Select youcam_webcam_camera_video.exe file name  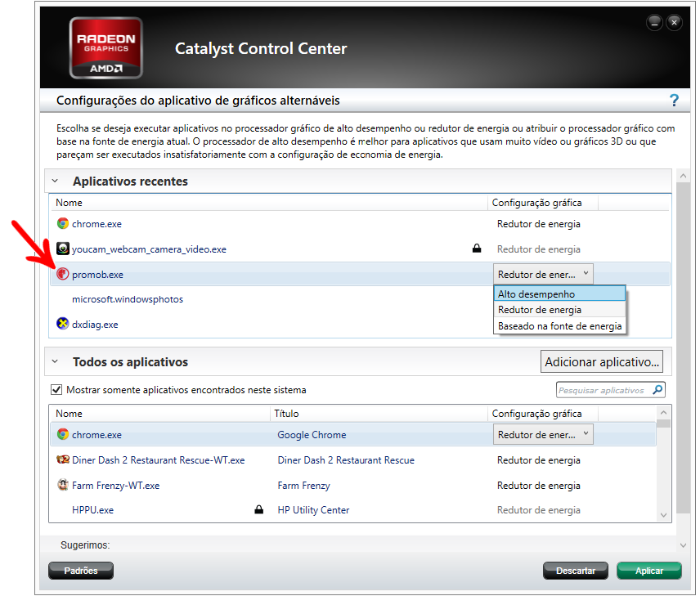pyautogui.click(x=149, y=249)
